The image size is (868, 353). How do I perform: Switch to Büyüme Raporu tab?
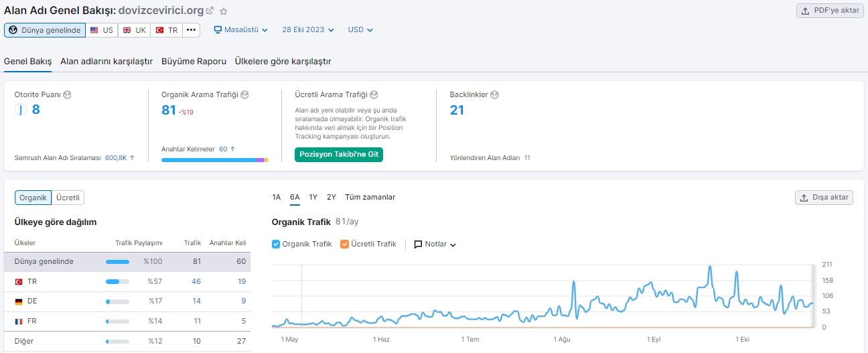pyautogui.click(x=194, y=62)
